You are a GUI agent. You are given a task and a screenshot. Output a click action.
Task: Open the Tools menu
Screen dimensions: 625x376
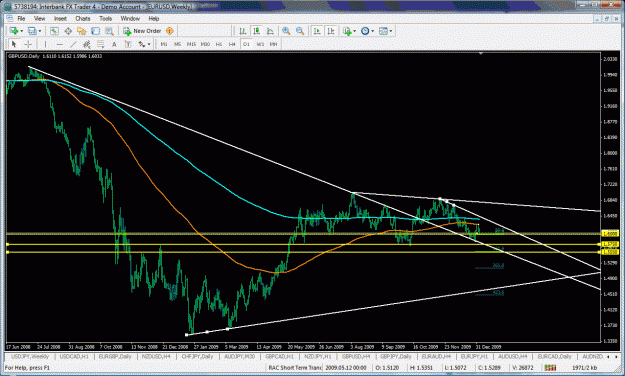pos(106,19)
